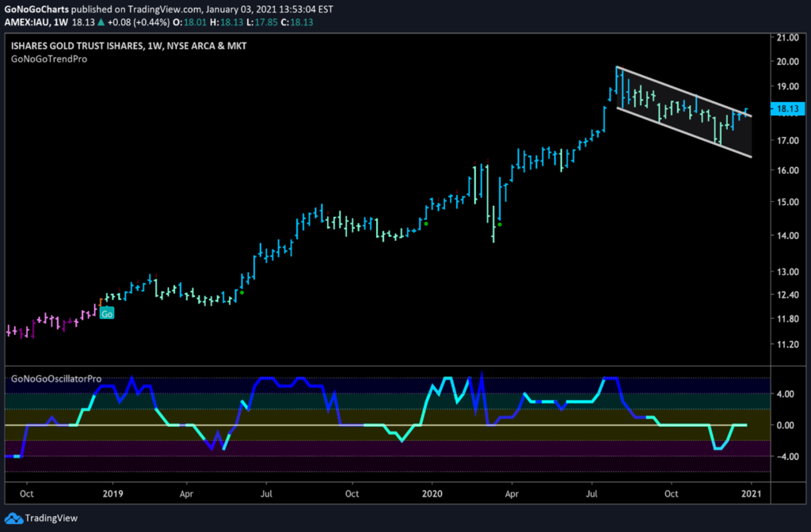The image size is (811, 532).
Task: Click the 2019 time axis label
Action: [112, 494]
